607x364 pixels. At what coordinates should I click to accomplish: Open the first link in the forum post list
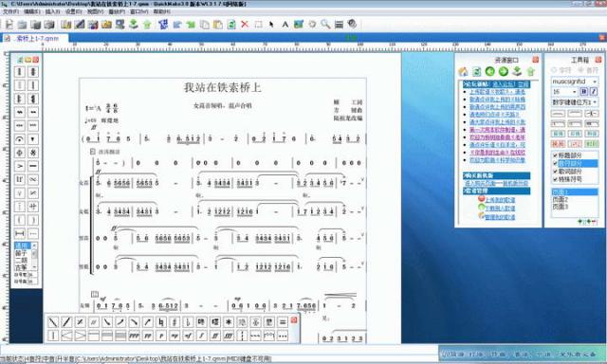(x=497, y=92)
